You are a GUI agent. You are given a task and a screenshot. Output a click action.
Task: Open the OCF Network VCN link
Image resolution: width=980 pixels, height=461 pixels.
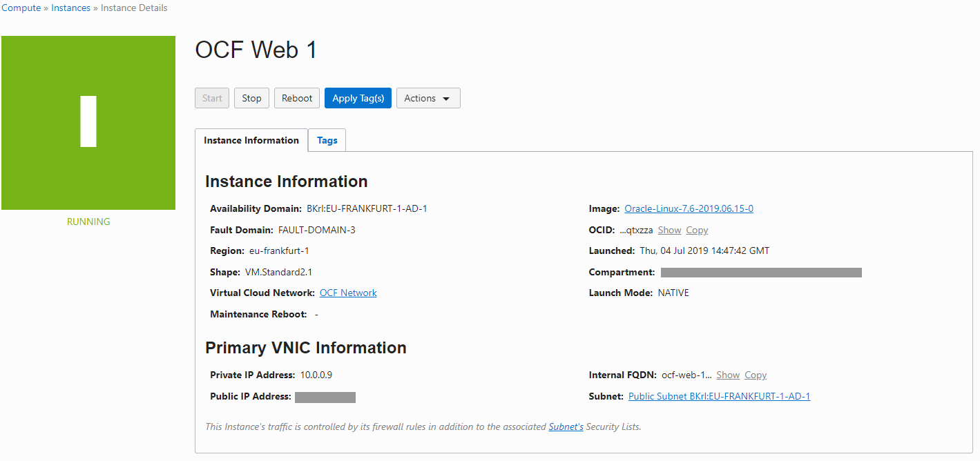click(x=348, y=293)
